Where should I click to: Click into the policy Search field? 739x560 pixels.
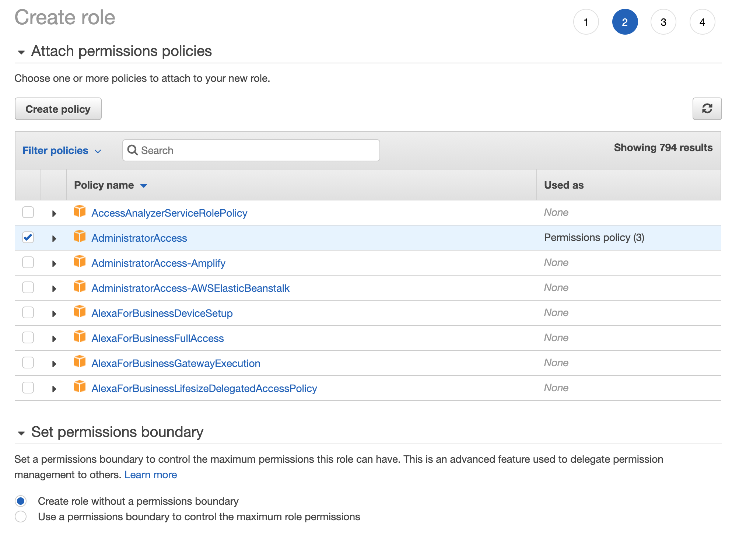click(258, 150)
